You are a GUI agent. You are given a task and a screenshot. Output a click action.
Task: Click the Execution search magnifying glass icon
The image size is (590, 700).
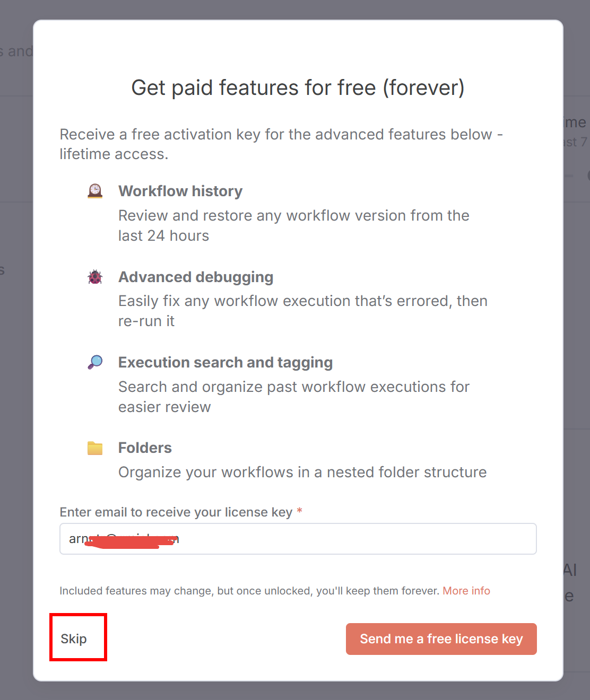pos(95,362)
